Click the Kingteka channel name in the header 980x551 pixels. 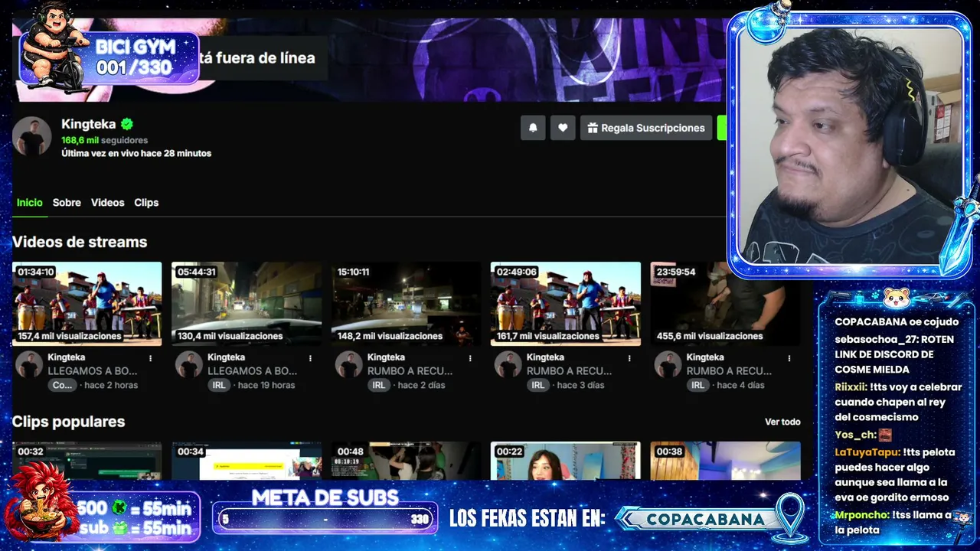coord(89,124)
